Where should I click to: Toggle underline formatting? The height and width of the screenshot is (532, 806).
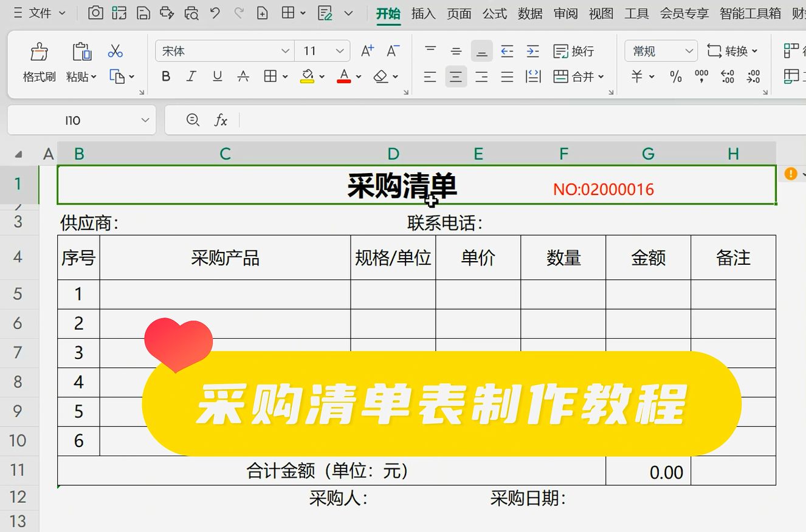pos(218,77)
